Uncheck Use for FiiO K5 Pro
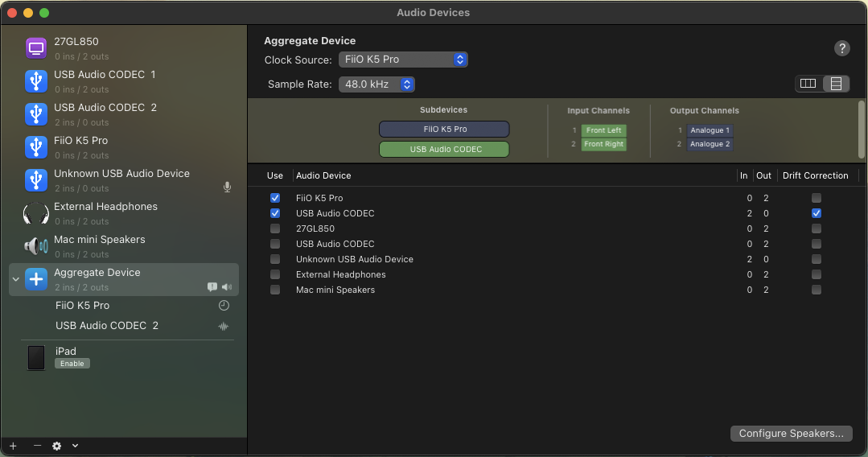 (x=275, y=198)
